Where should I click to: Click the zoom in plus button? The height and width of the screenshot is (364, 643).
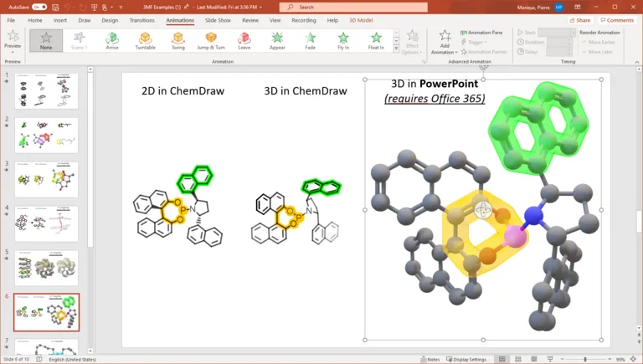coord(610,359)
